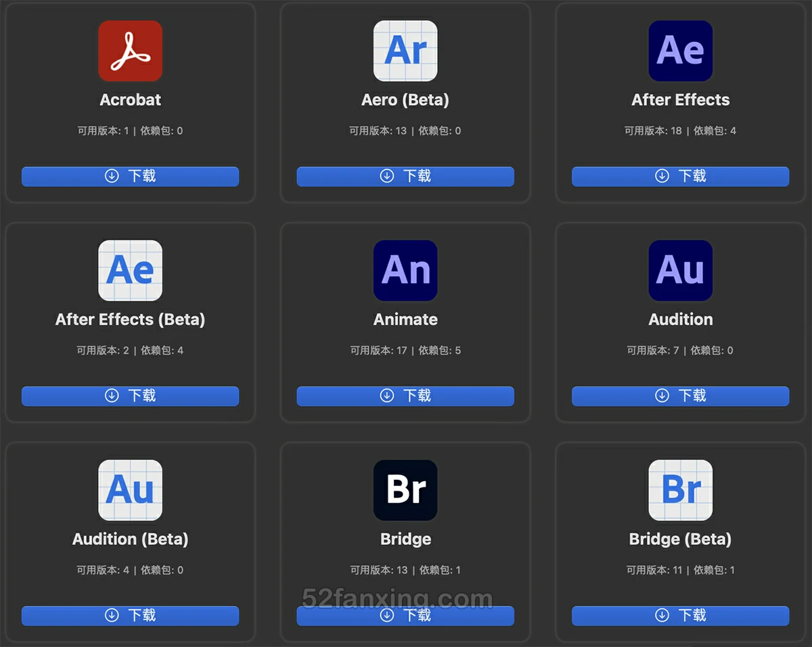Image resolution: width=812 pixels, height=647 pixels.
Task: Click Audition (Beta)'s 可用版本: 4 info line
Action: click(130, 571)
